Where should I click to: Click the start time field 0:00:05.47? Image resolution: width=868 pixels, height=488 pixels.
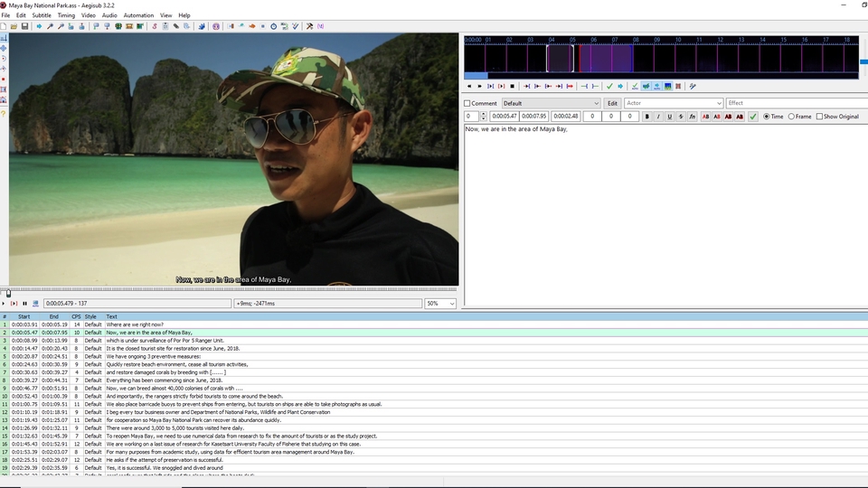pyautogui.click(x=505, y=117)
